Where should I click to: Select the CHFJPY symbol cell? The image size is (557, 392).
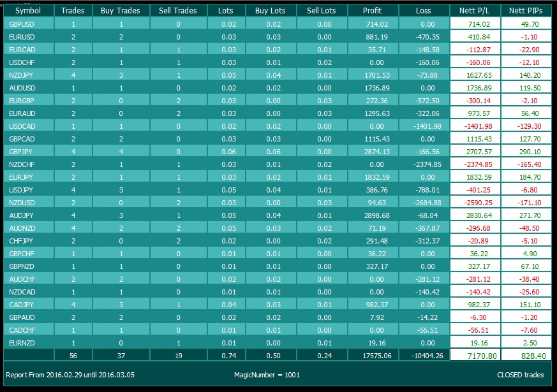coord(29,241)
